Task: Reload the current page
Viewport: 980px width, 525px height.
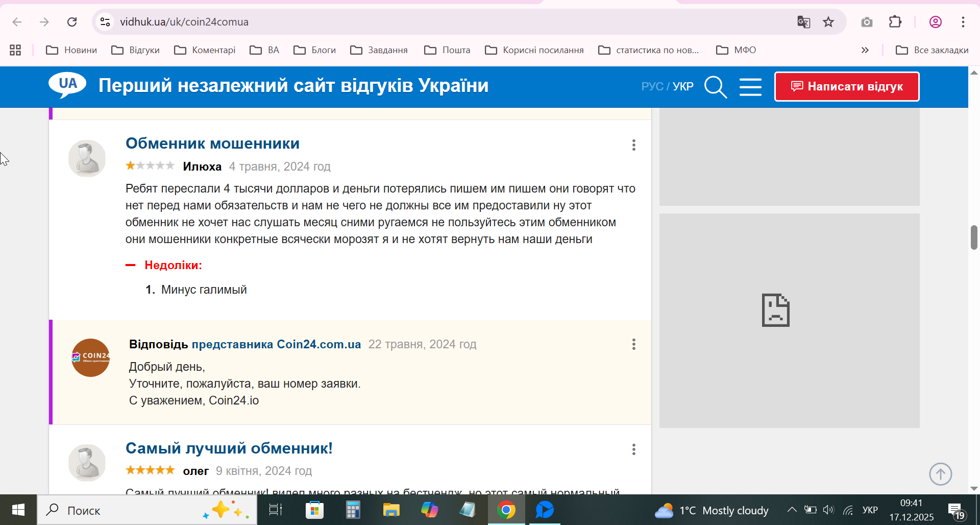Action: point(72,22)
